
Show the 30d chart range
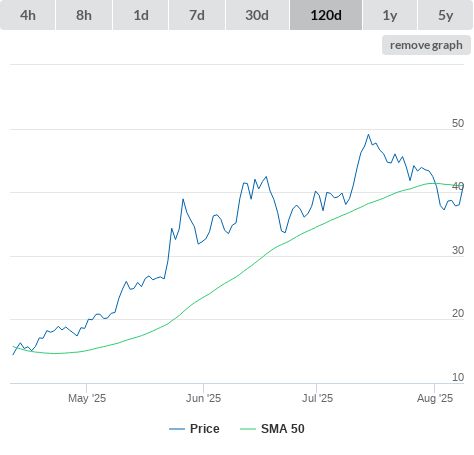click(257, 15)
